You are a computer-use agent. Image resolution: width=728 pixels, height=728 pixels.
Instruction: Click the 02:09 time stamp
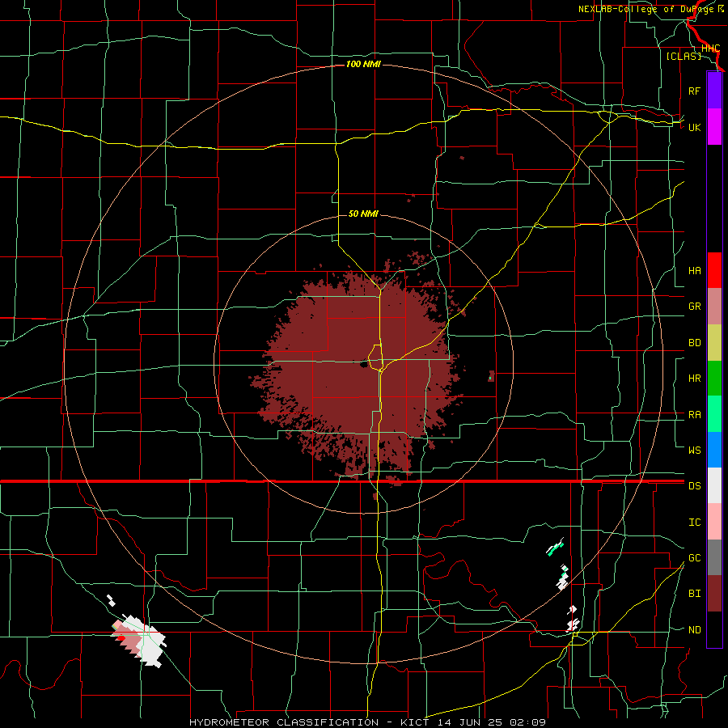click(x=527, y=722)
